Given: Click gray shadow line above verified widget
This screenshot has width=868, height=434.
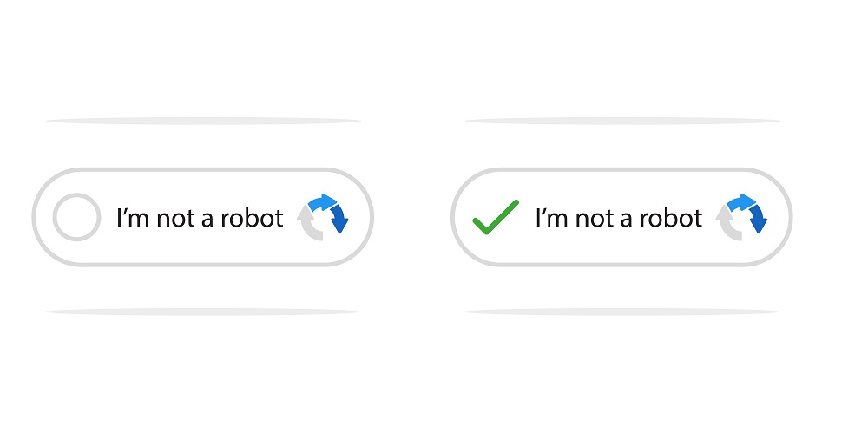Looking at the screenshot, I should (622, 121).
